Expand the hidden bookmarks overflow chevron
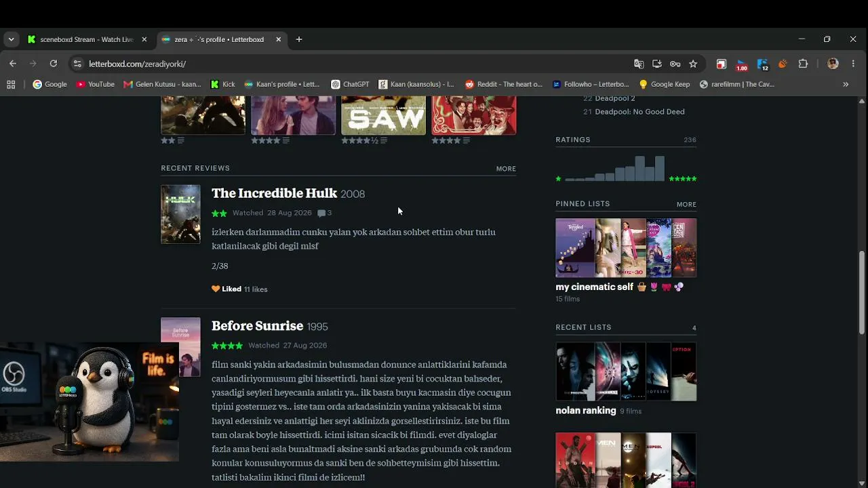This screenshot has height=488, width=868. [x=846, y=85]
